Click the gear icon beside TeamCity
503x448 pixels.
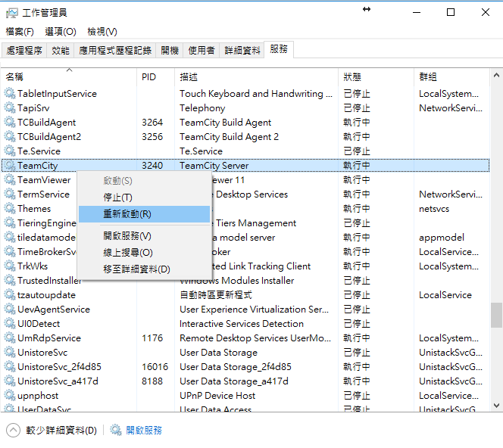click(x=10, y=166)
